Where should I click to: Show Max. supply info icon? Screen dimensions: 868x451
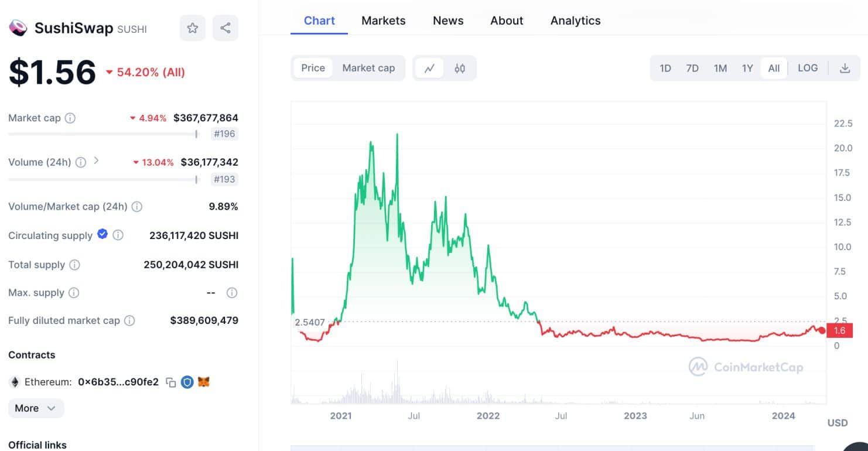pyautogui.click(x=74, y=292)
